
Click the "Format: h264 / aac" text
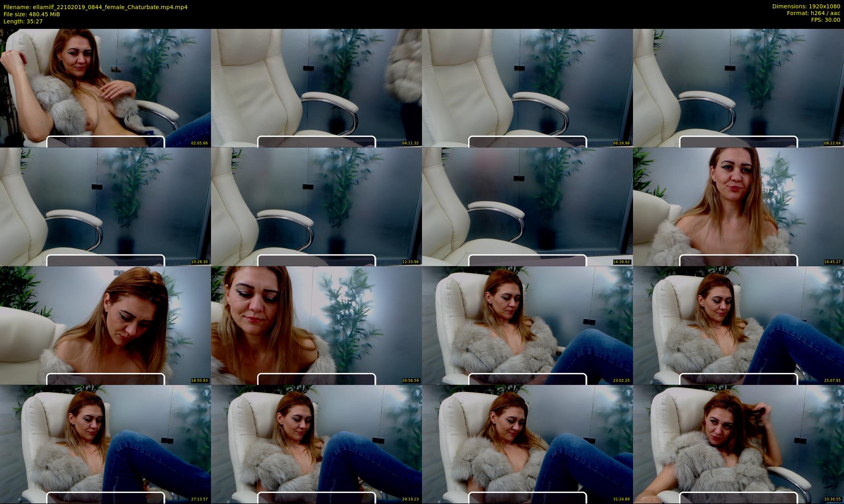tap(814, 13)
